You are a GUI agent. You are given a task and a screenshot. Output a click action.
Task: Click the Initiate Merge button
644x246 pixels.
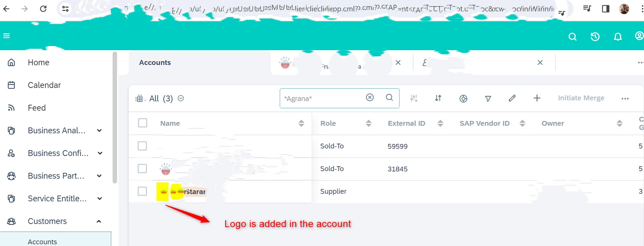581,98
